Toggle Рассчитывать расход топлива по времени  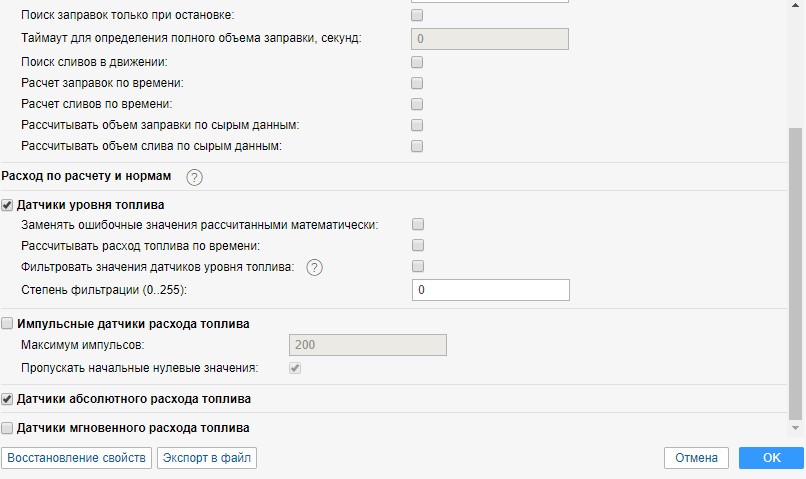coord(417,246)
